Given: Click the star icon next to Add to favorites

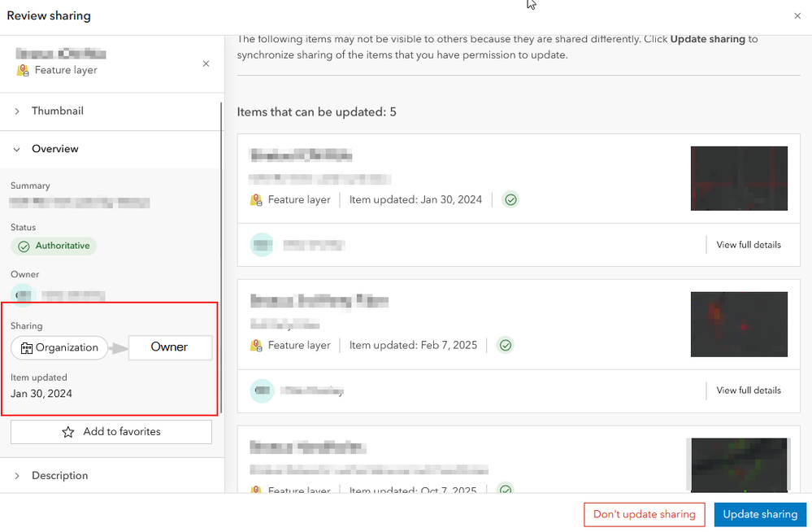Looking at the screenshot, I should (69, 431).
